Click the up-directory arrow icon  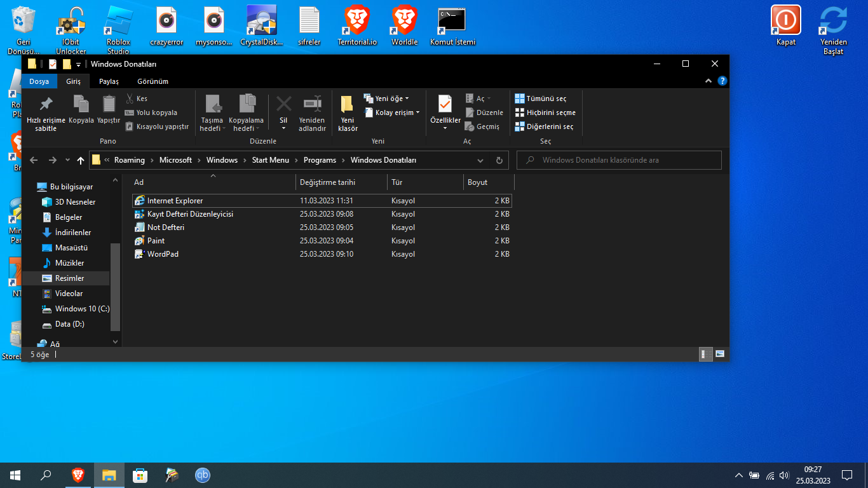coord(81,160)
